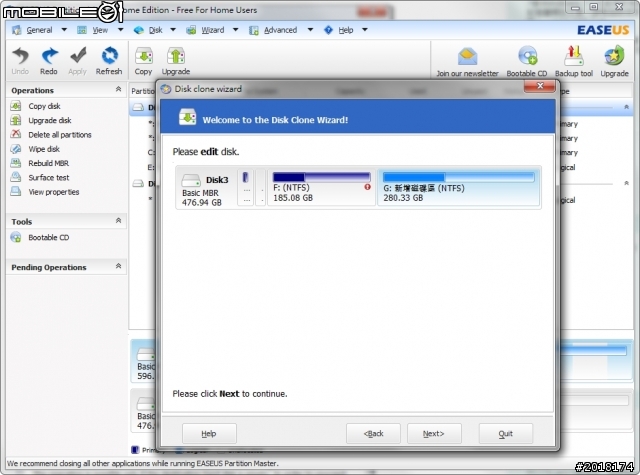The height and width of the screenshot is (475, 640).
Task: Click the Disk clone wizard header icon
Action: pyautogui.click(x=187, y=117)
